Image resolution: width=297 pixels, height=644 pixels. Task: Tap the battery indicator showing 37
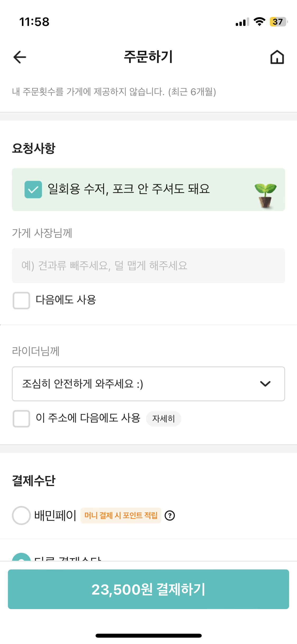click(x=278, y=22)
